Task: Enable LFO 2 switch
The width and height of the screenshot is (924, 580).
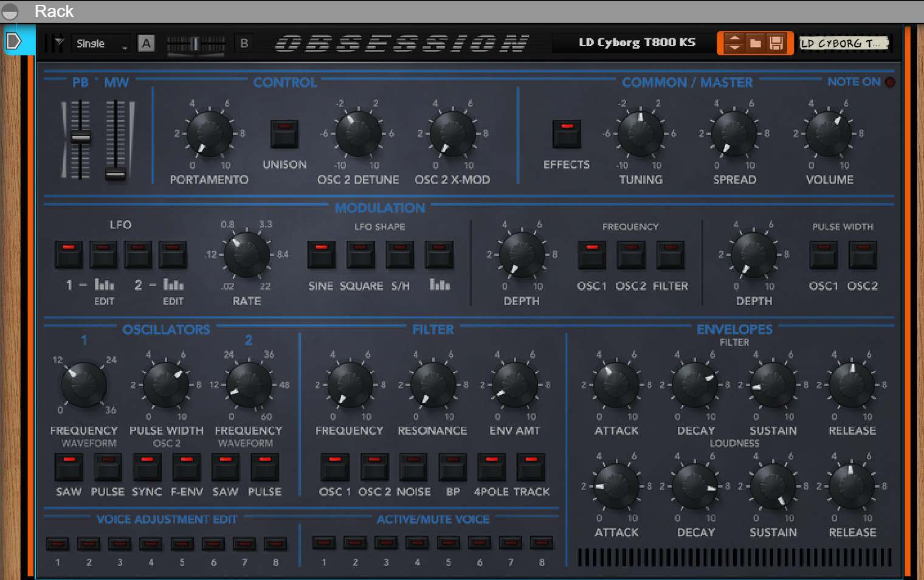Action: [x=138, y=255]
